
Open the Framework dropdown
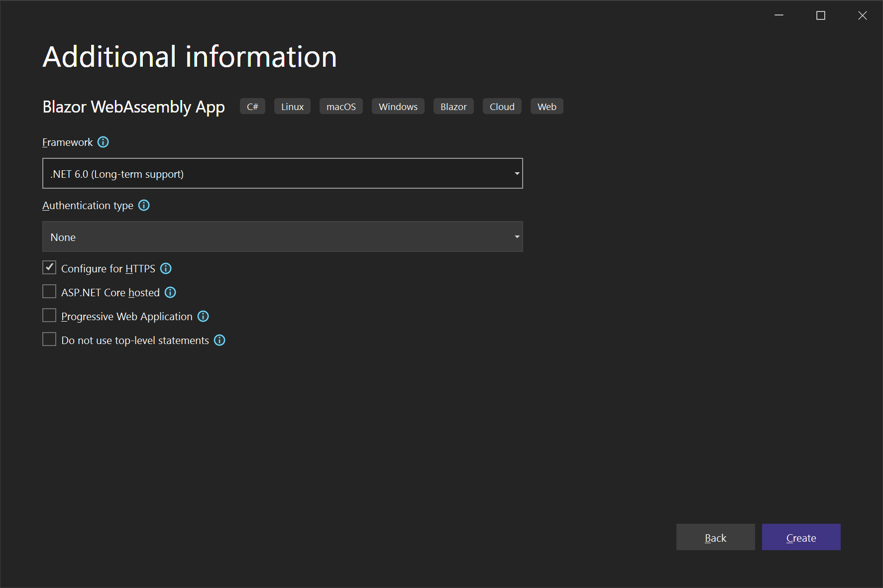click(283, 173)
